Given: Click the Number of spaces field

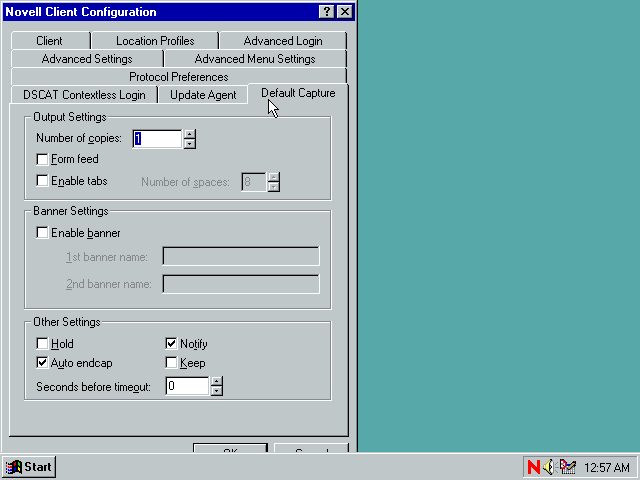Looking at the screenshot, I should click(254, 182).
